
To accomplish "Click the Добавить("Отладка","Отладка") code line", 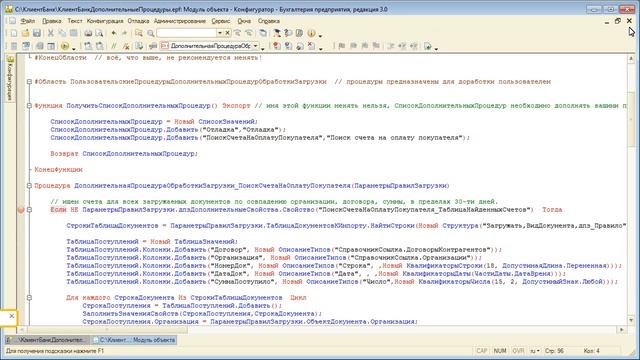I will coord(168,130).
